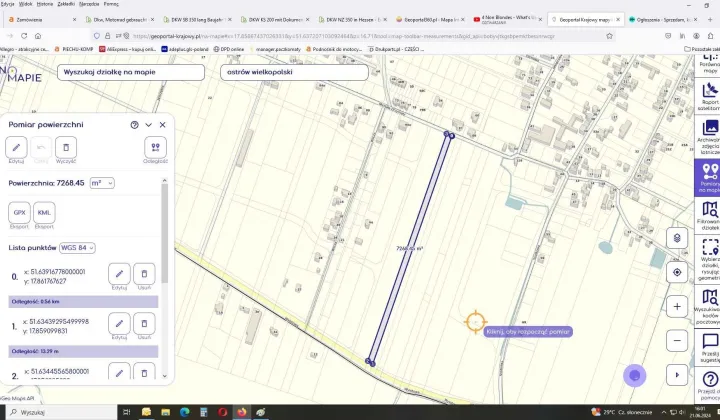Open the map layers button
Viewport: 720px width, 420px height.
[677, 238]
